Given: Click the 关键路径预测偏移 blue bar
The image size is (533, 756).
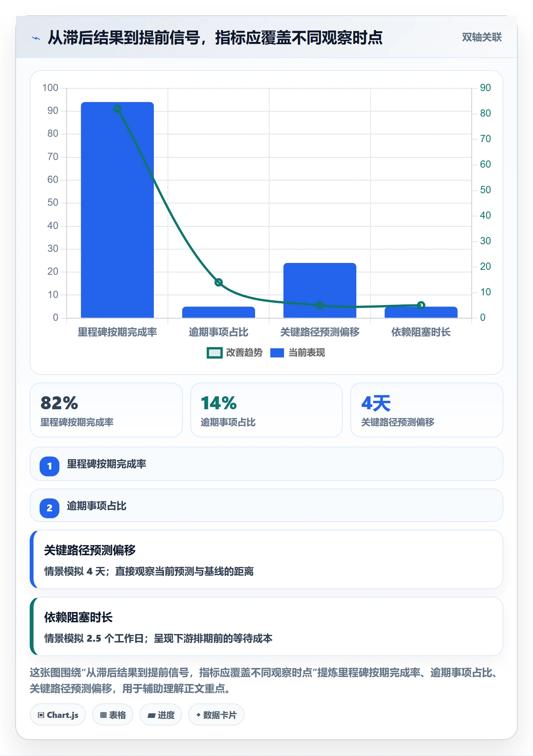Looking at the screenshot, I should 320,290.
